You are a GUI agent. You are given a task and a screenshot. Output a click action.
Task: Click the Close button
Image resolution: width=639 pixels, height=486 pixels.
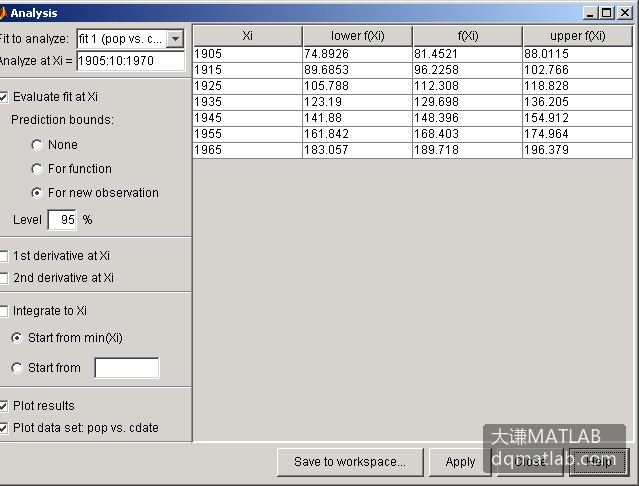530,462
